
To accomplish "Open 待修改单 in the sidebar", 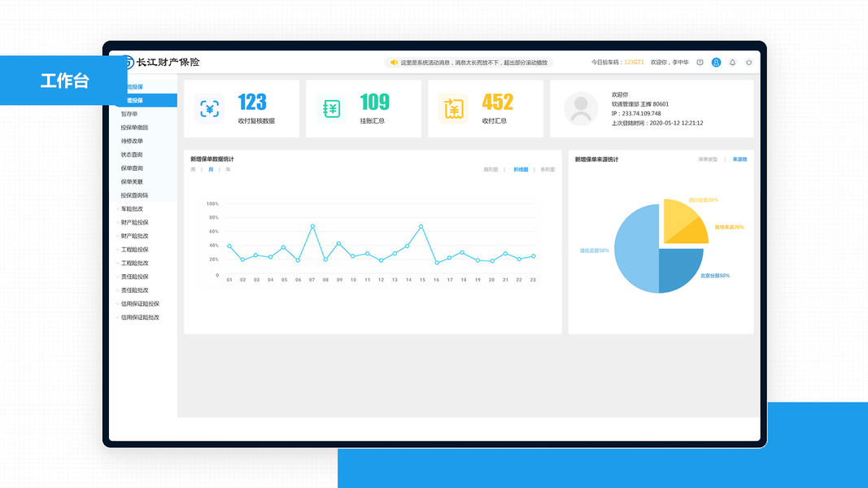I will click(x=132, y=141).
